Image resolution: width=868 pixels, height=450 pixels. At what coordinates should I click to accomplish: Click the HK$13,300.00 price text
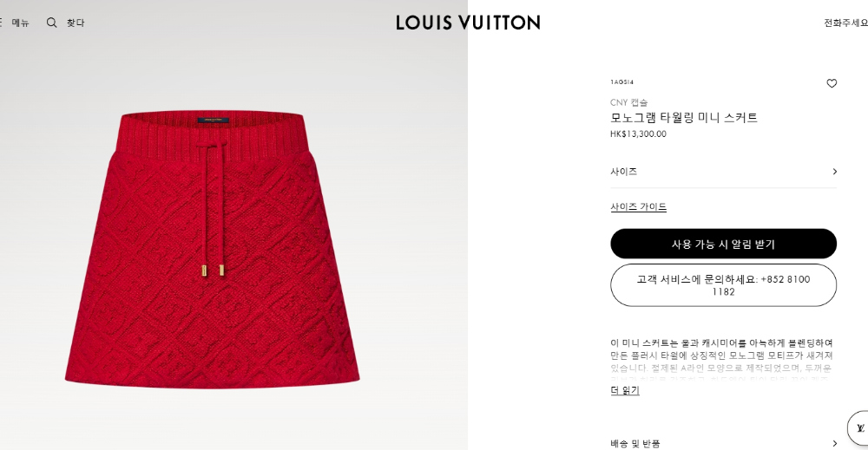[x=638, y=134]
